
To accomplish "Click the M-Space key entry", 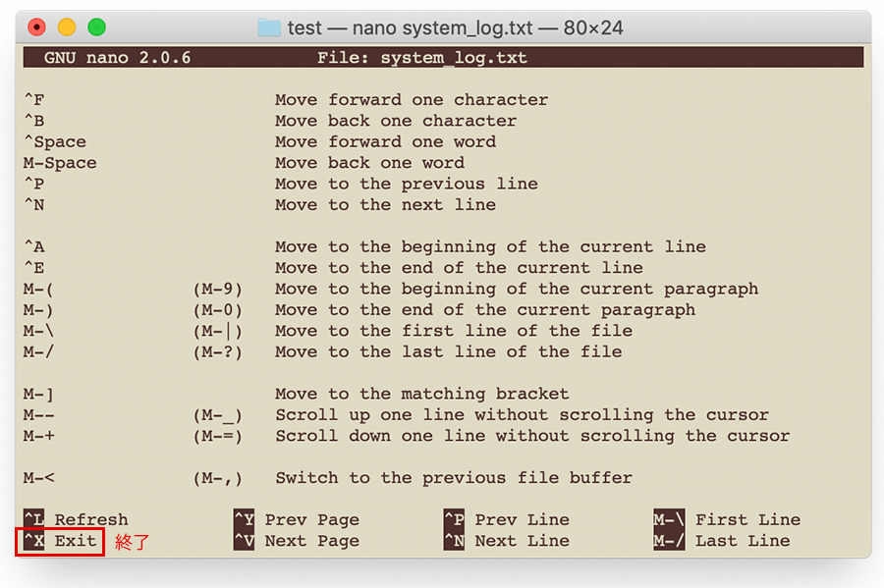I will (60, 163).
